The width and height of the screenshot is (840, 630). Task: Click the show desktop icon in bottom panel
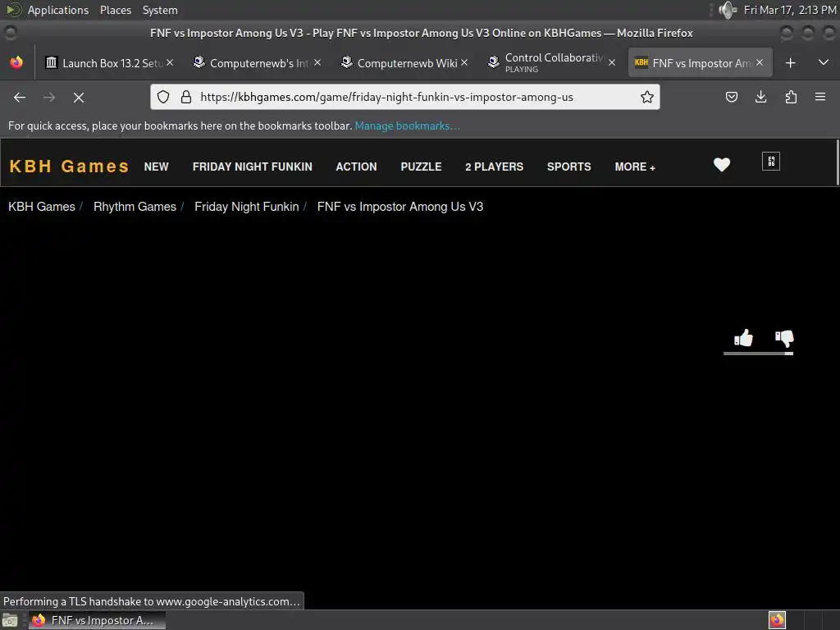tap(10, 620)
